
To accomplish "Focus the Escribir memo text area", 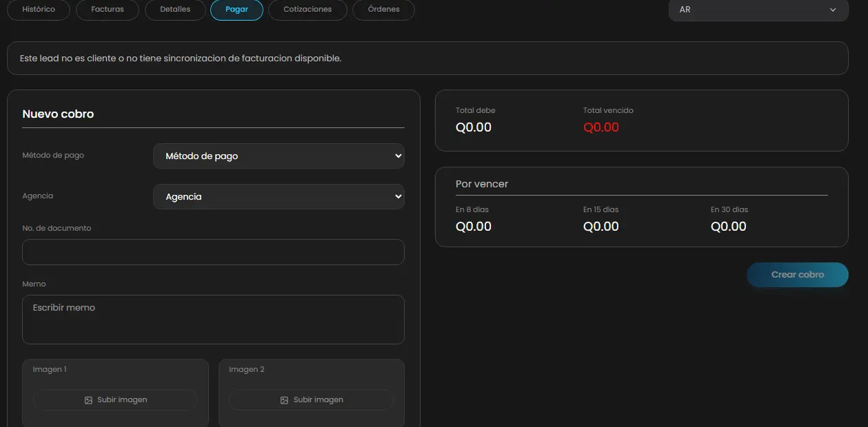I will 213,320.
